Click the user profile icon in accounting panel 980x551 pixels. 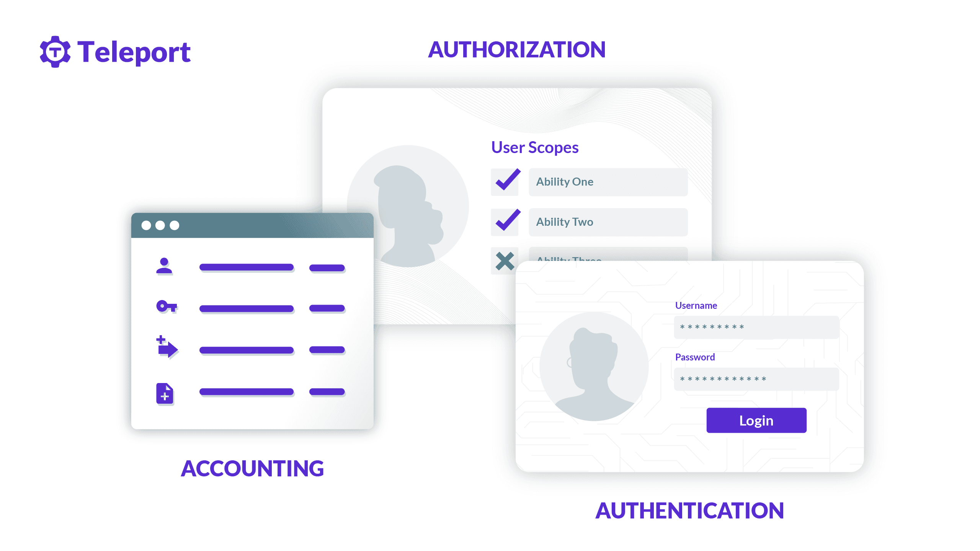coord(165,265)
